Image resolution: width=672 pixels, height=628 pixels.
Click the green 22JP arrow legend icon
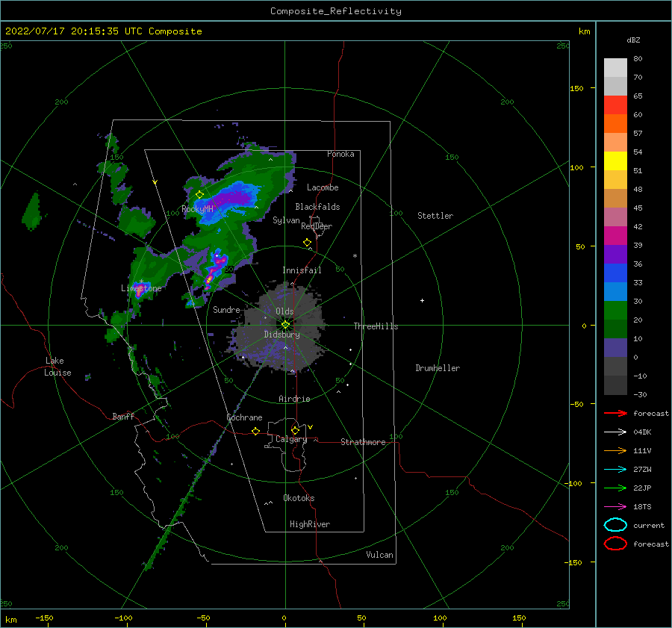click(615, 488)
